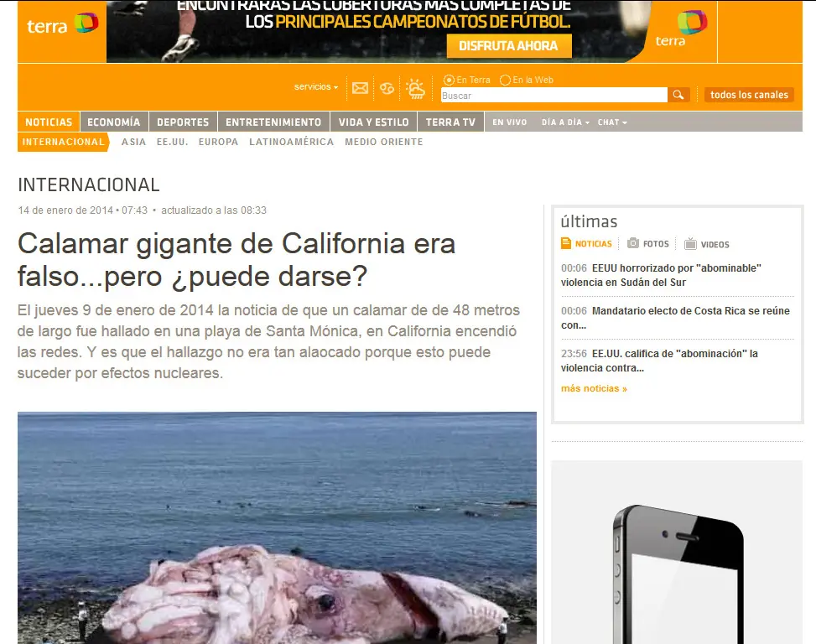Select the 'En la Web' radio button
The image size is (816, 644).
tap(505, 80)
